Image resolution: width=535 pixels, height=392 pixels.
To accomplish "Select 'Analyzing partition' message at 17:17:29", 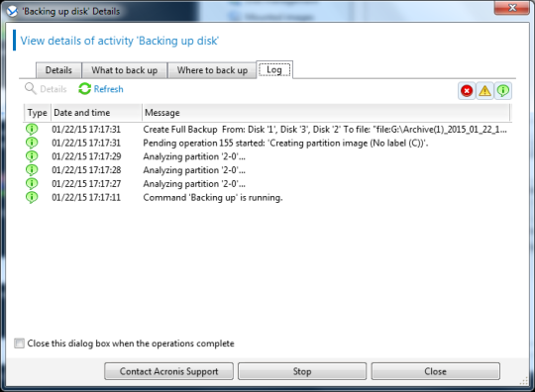I will coord(194,156).
